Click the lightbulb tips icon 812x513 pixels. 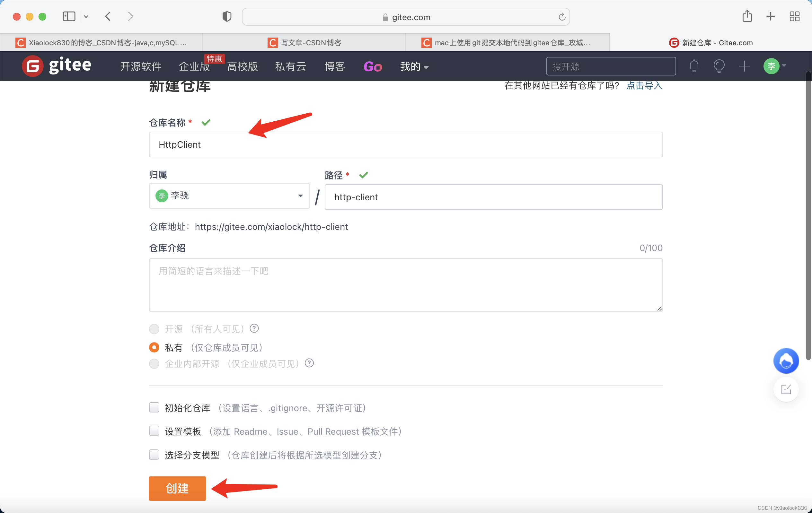[x=719, y=66]
